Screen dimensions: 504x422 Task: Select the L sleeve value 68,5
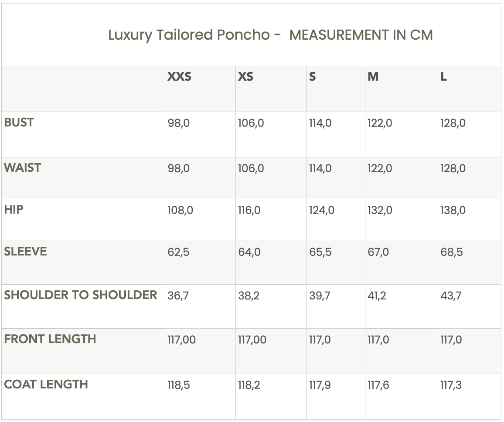[452, 252]
